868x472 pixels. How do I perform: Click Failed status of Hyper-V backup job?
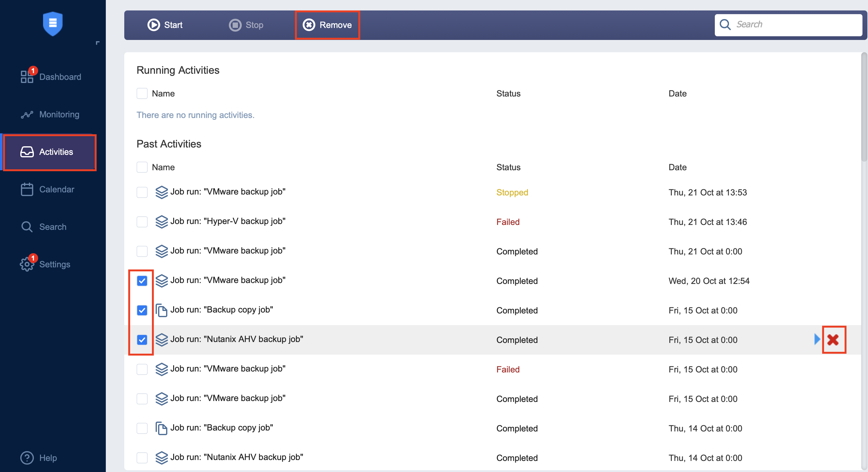point(508,222)
